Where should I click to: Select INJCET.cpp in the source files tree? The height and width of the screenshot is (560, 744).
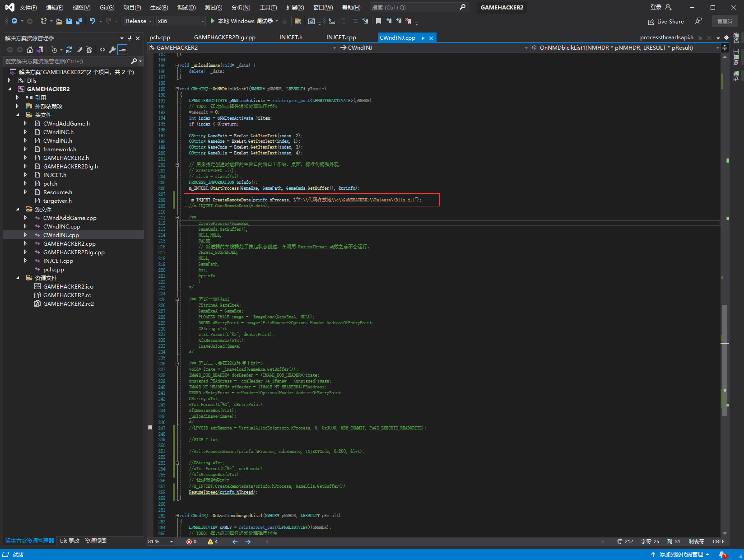(58, 261)
